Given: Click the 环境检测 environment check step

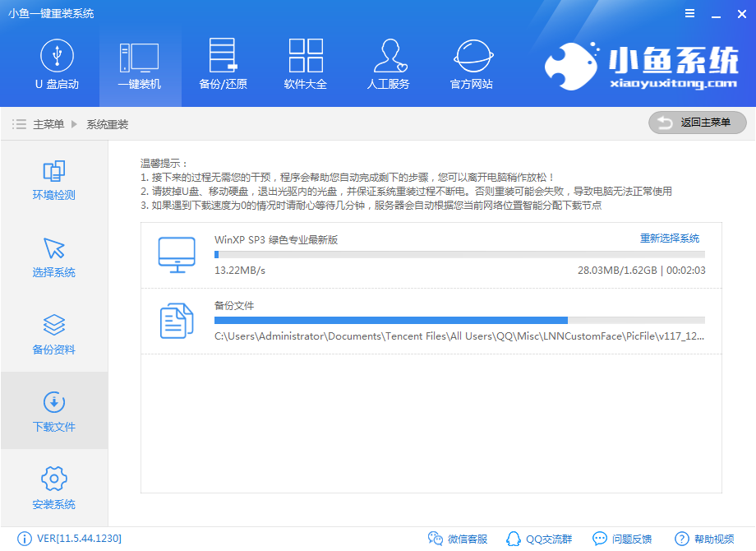Looking at the screenshot, I should click(x=54, y=180).
